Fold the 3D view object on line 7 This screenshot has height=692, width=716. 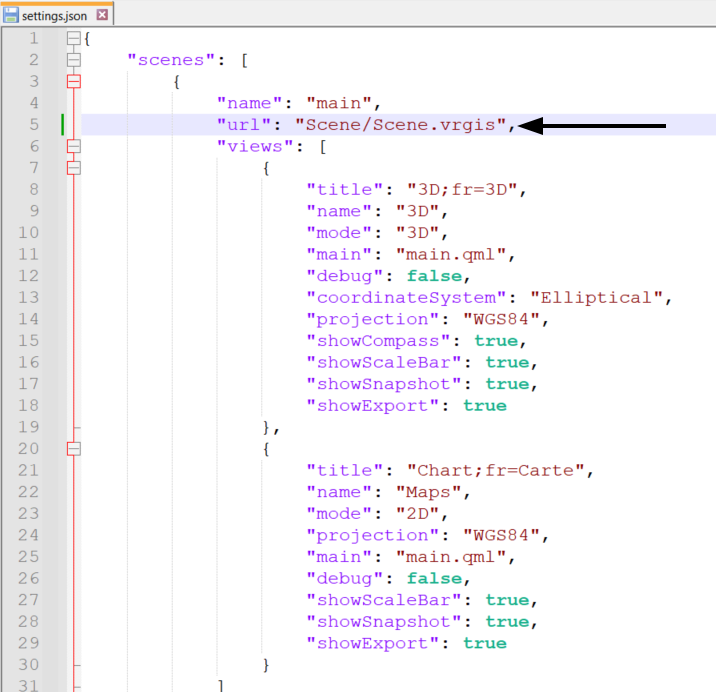tap(73, 167)
